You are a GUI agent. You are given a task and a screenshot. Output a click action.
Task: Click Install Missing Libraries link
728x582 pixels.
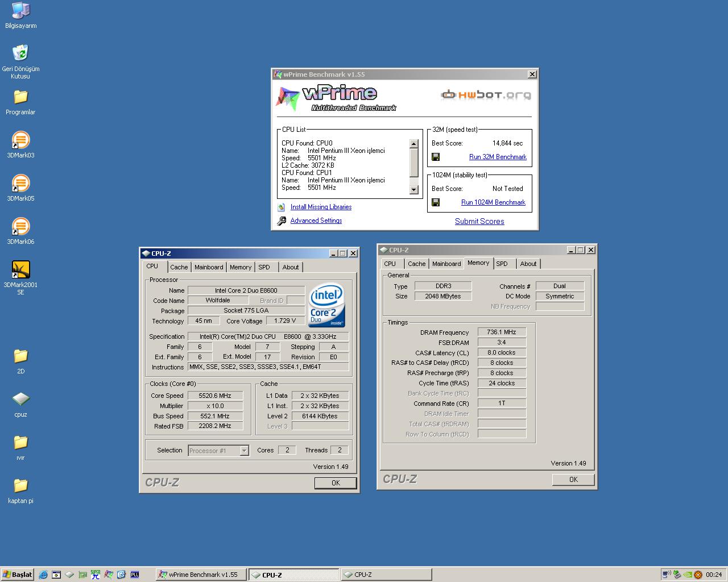[321, 207]
